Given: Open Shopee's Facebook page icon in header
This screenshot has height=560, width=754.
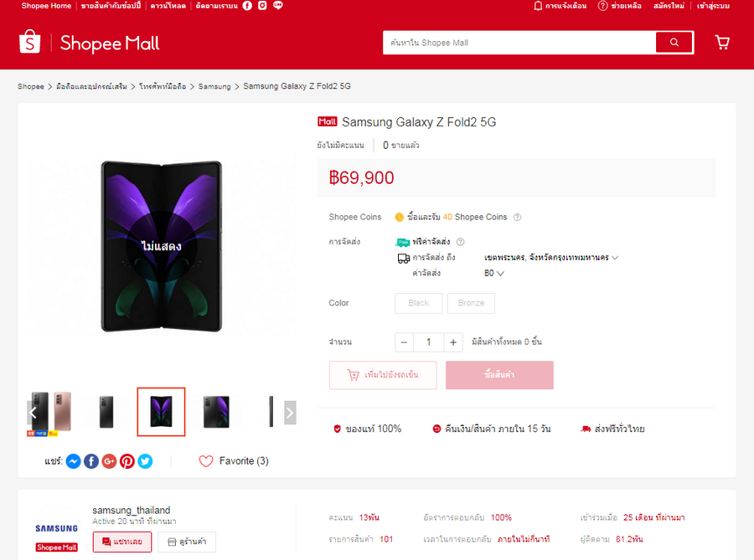Looking at the screenshot, I should pos(247,6).
